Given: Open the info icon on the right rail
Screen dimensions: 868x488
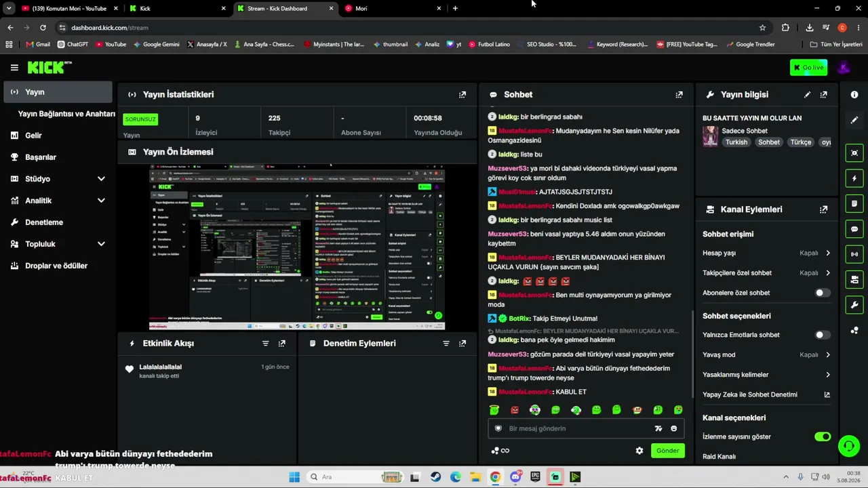Looking at the screenshot, I should (854, 95).
